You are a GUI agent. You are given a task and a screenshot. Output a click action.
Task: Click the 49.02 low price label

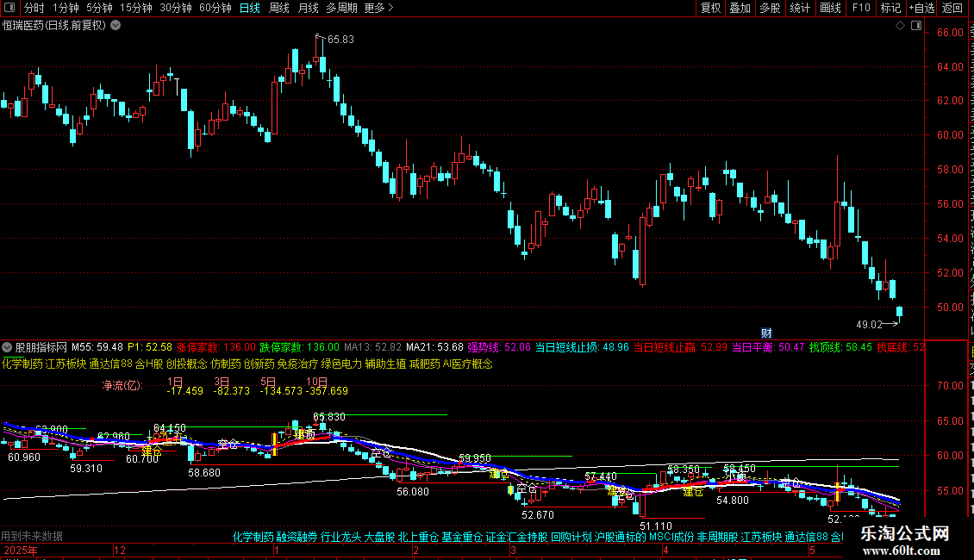869,324
